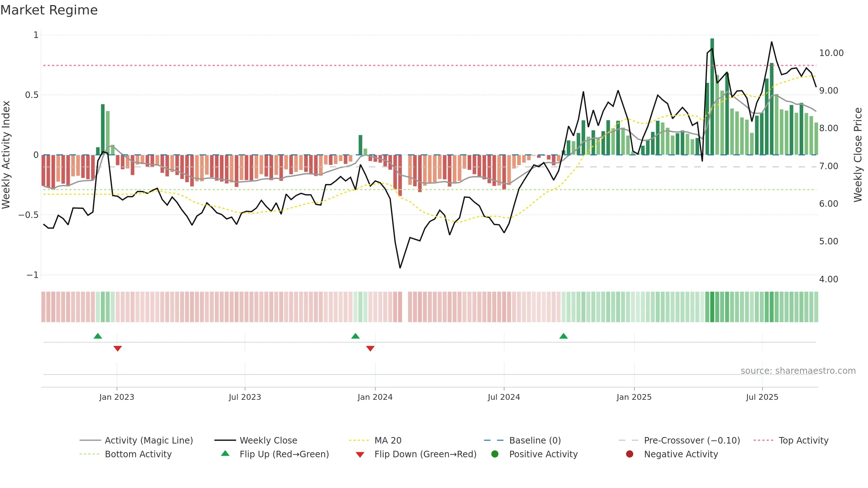Click the Jul 2025 x-axis label
868x488 pixels.
coord(762,397)
